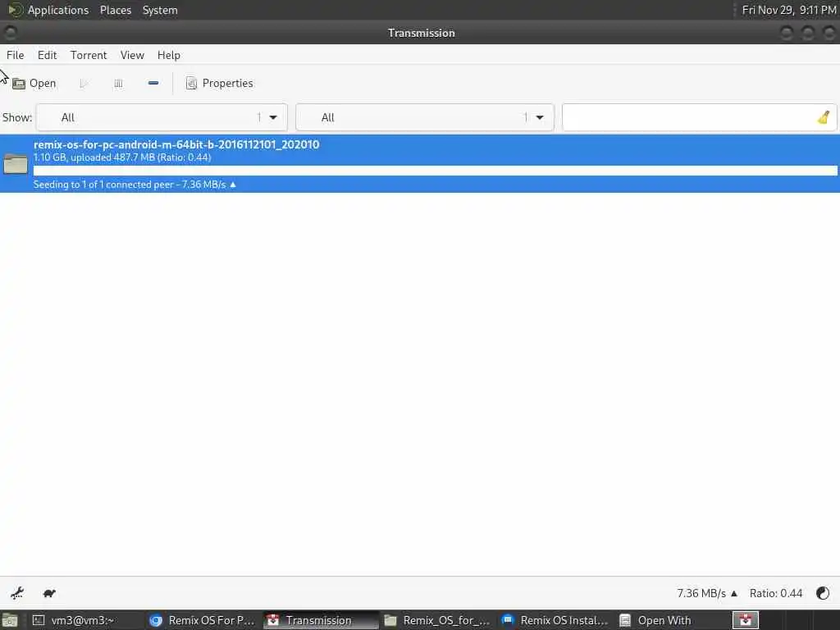Click the clock Fri Nov 29 9:11 PM
840x630 pixels.
[x=788, y=10]
